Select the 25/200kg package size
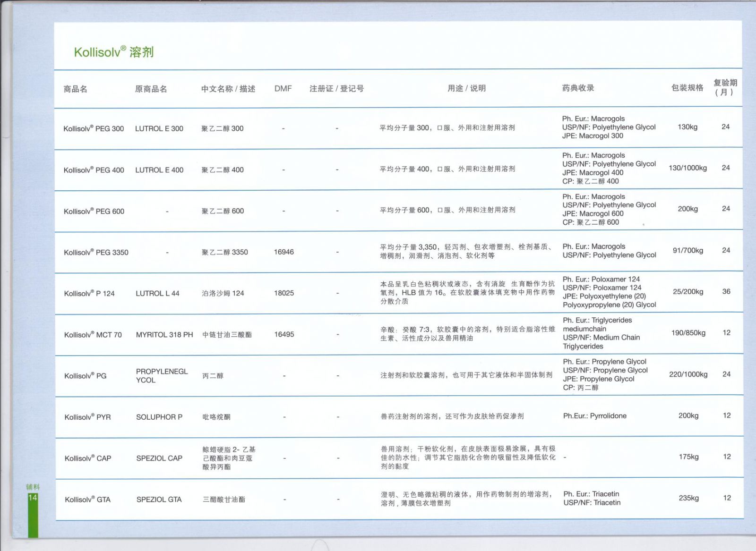 pyautogui.click(x=688, y=291)
